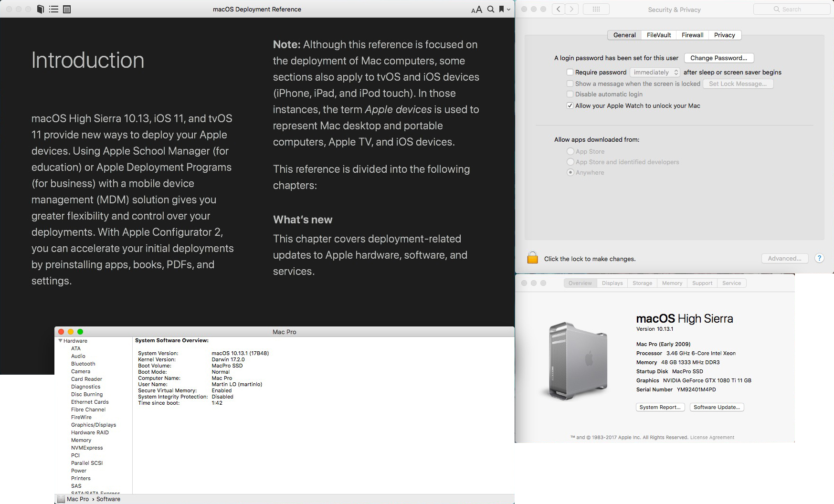834x504 pixels.
Task: Open the Memory tab in About This Mac
Action: point(672,283)
